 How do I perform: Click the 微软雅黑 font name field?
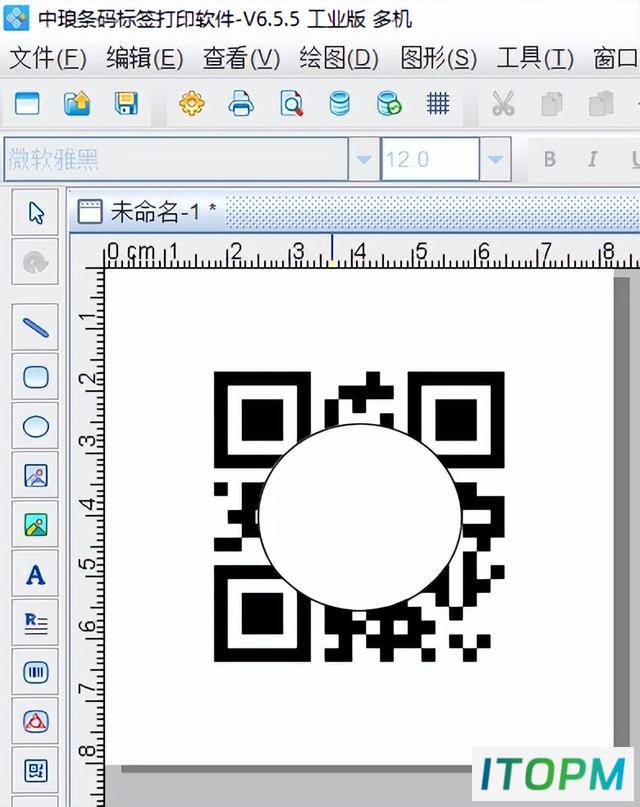tap(176, 159)
